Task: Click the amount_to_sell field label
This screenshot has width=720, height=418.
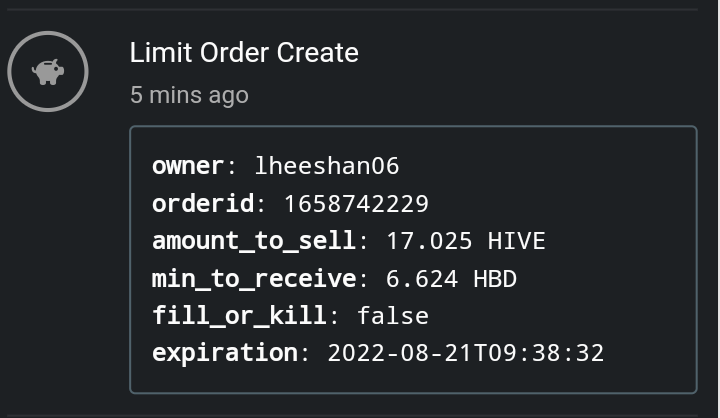Action: [x=253, y=241]
